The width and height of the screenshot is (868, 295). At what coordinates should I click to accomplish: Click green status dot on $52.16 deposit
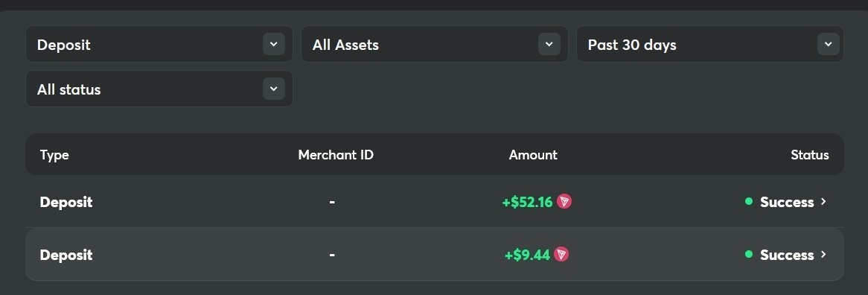(749, 201)
